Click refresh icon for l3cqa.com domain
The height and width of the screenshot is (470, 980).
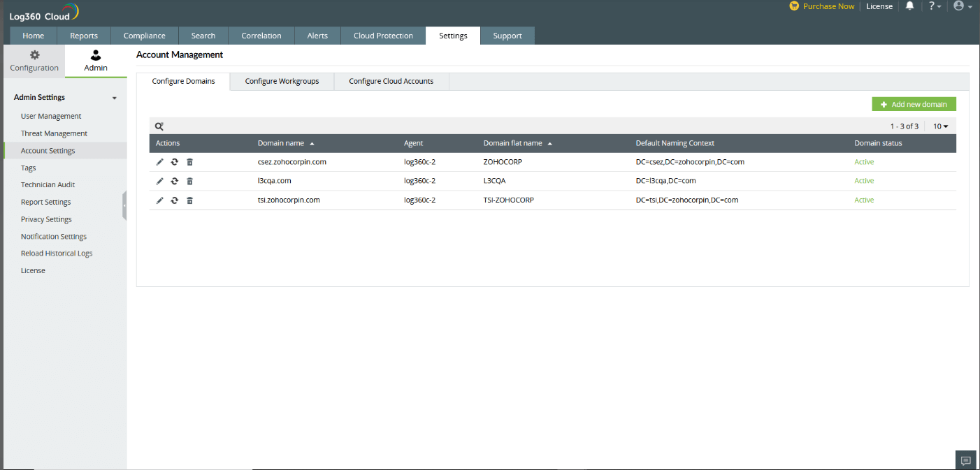174,181
